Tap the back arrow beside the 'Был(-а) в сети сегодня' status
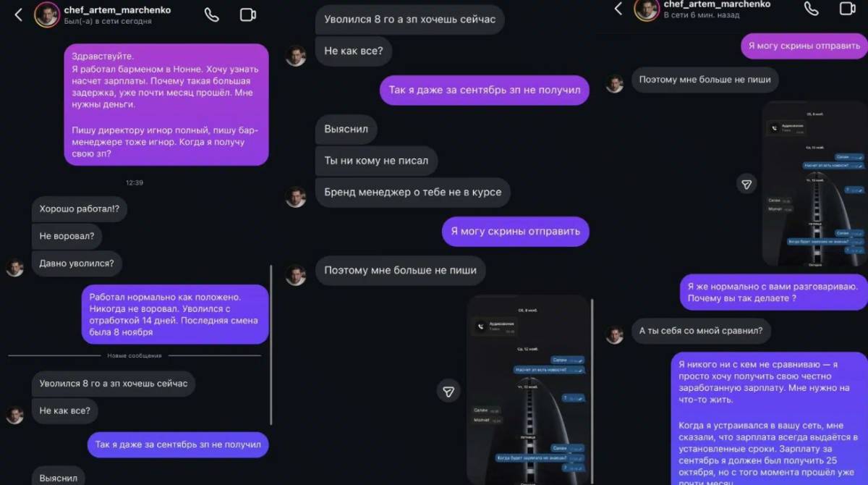 click(x=18, y=14)
